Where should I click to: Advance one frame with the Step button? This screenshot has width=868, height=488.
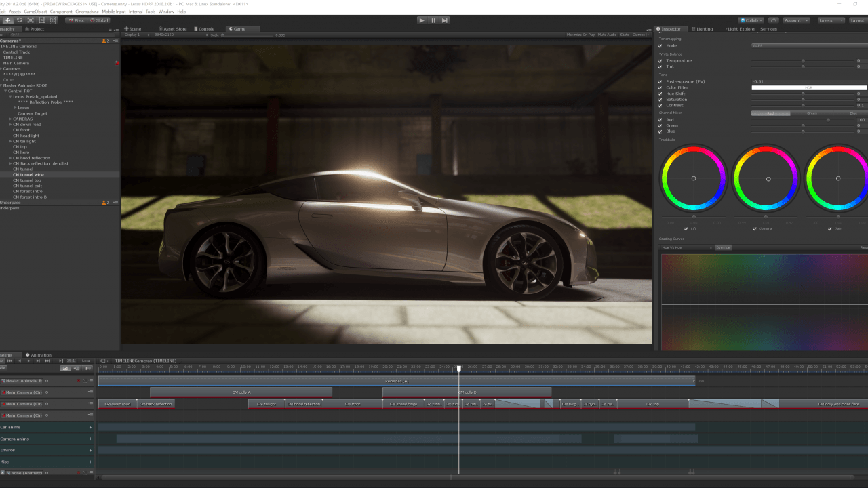coord(445,20)
